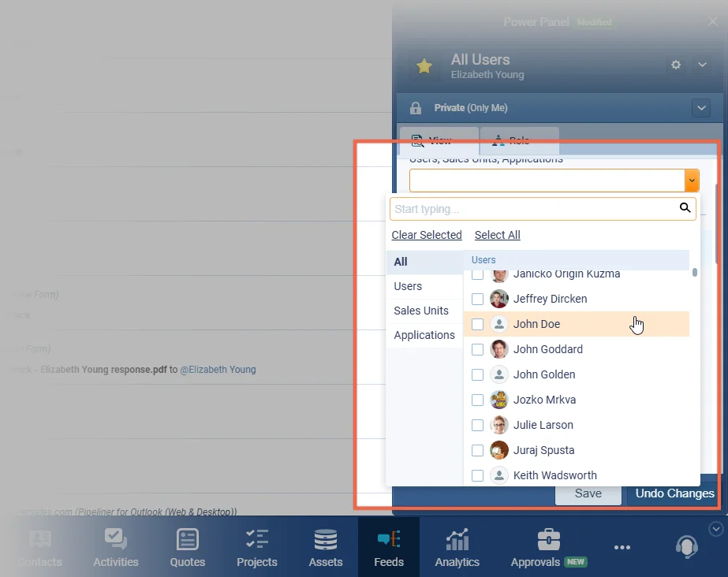Click Keith Wadsworth's placeholder avatar

[x=499, y=475]
